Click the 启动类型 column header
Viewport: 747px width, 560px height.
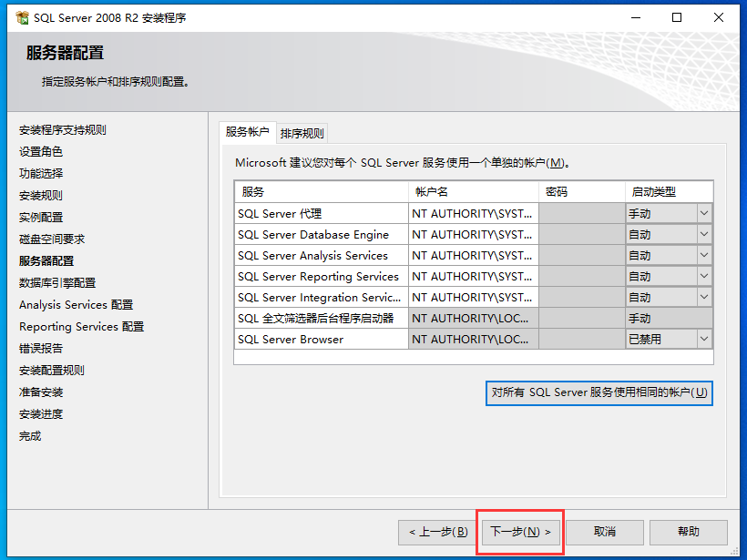669,192
